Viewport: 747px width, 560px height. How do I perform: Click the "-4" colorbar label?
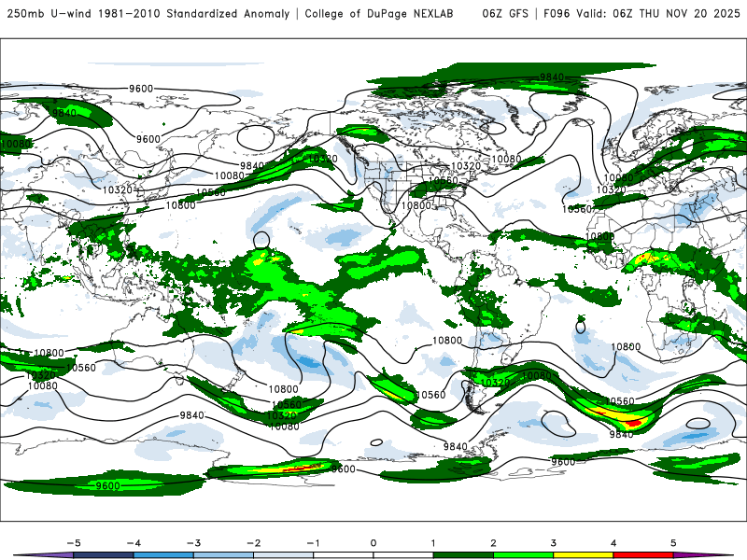(134, 543)
